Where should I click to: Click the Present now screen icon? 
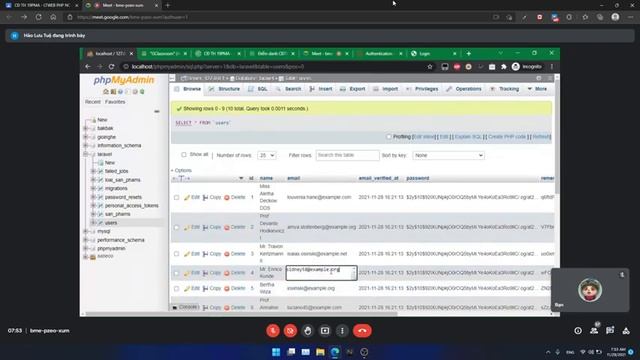click(x=325, y=331)
